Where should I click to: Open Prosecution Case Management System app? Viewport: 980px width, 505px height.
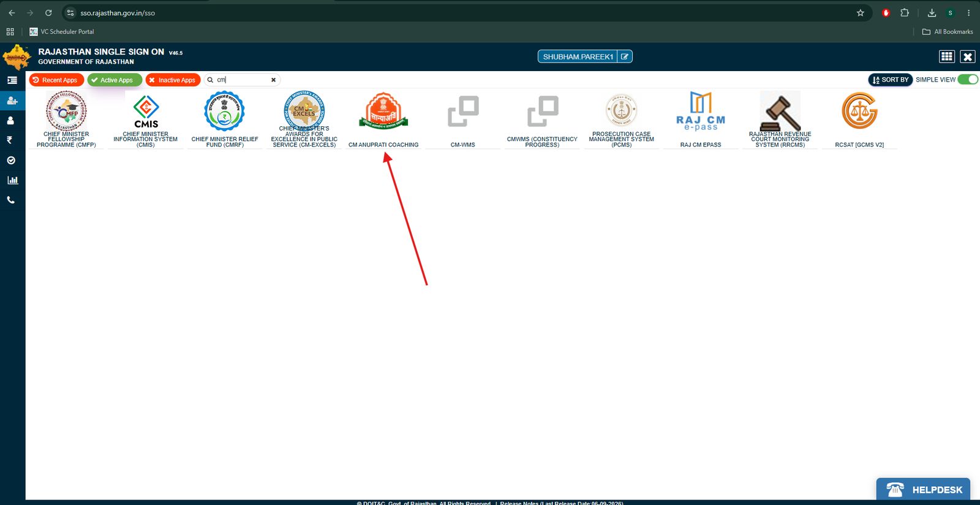click(x=621, y=120)
